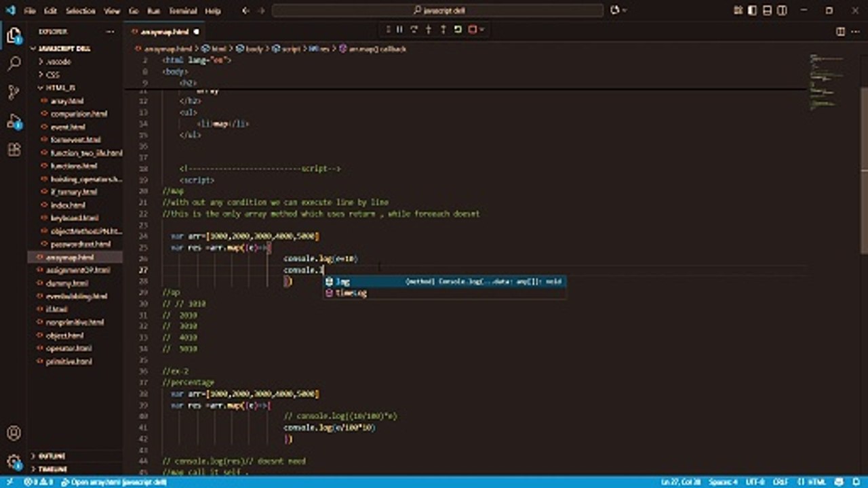The image size is (868, 488).
Task: Go back with the navigation arrow
Action: tap(245, 11)
